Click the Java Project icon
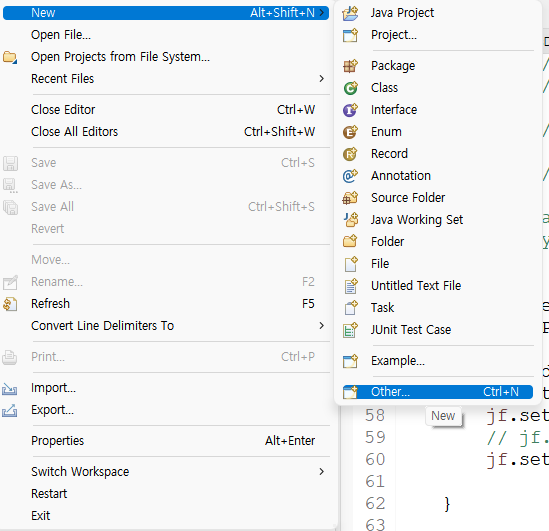549x531 pixels. pos(350,13)
